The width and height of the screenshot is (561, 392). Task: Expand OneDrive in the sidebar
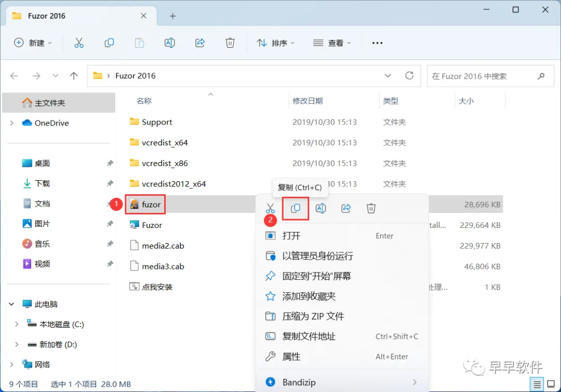(x=12, y=123)
